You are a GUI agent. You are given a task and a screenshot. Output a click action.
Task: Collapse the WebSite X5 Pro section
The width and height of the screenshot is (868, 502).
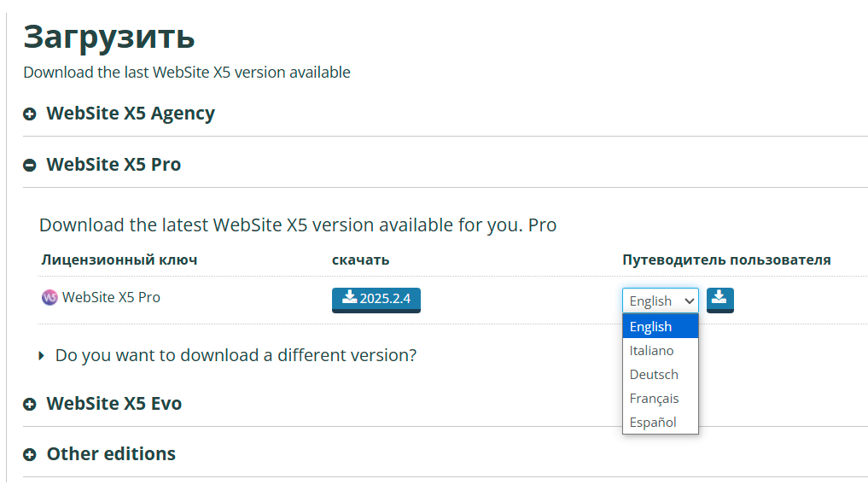114,165
